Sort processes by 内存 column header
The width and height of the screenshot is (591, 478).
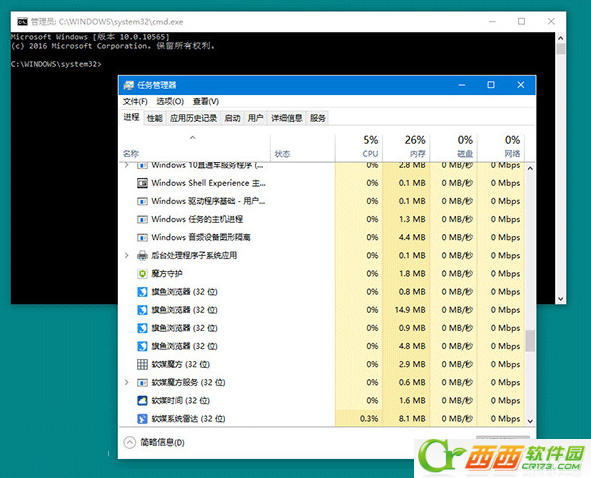(x=406, y=147)
